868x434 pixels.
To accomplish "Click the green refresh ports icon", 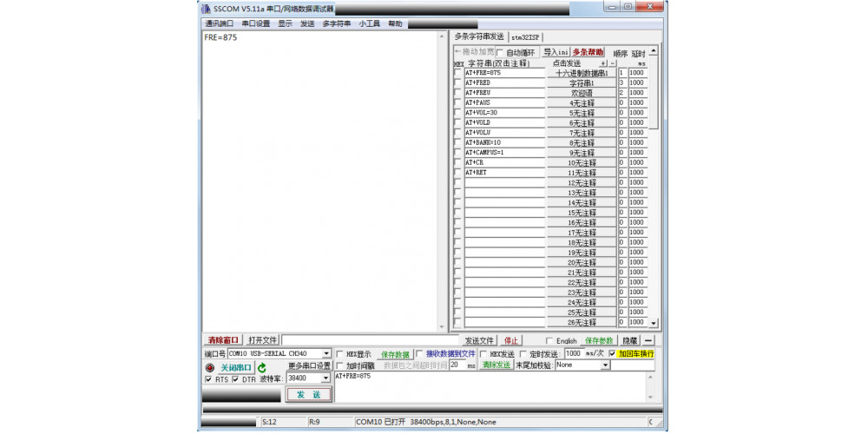I will pos(261,367).
